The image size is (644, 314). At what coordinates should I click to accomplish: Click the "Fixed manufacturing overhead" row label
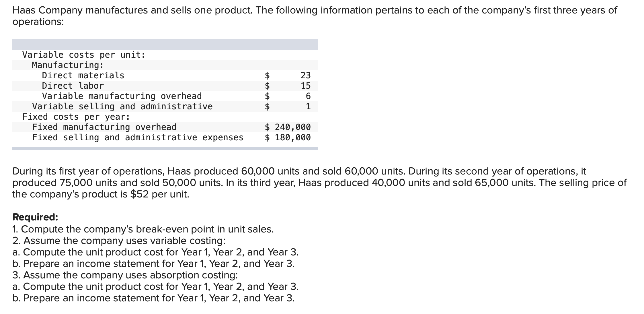coord(104,127)
